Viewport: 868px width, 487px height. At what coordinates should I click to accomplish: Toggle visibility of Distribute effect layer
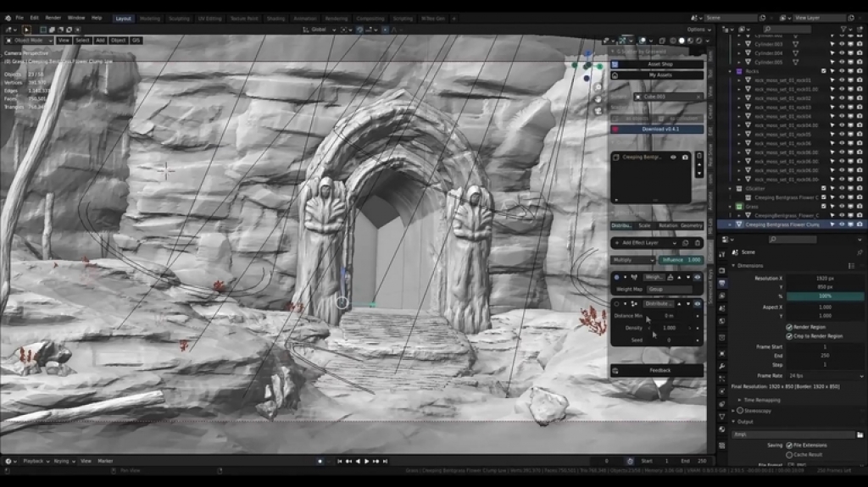click(x=697, y=304)
